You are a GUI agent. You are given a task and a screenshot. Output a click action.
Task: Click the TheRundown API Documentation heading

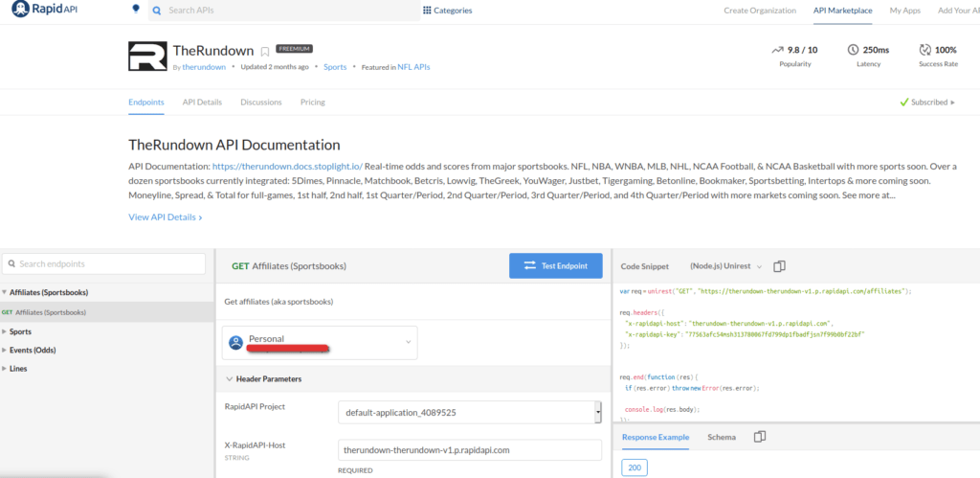click(234, 146)
